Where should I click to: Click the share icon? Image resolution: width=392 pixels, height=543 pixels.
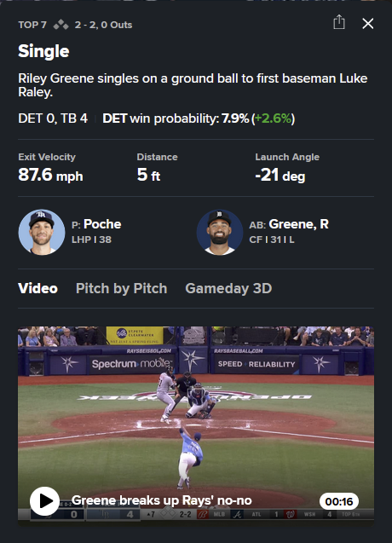338,22
